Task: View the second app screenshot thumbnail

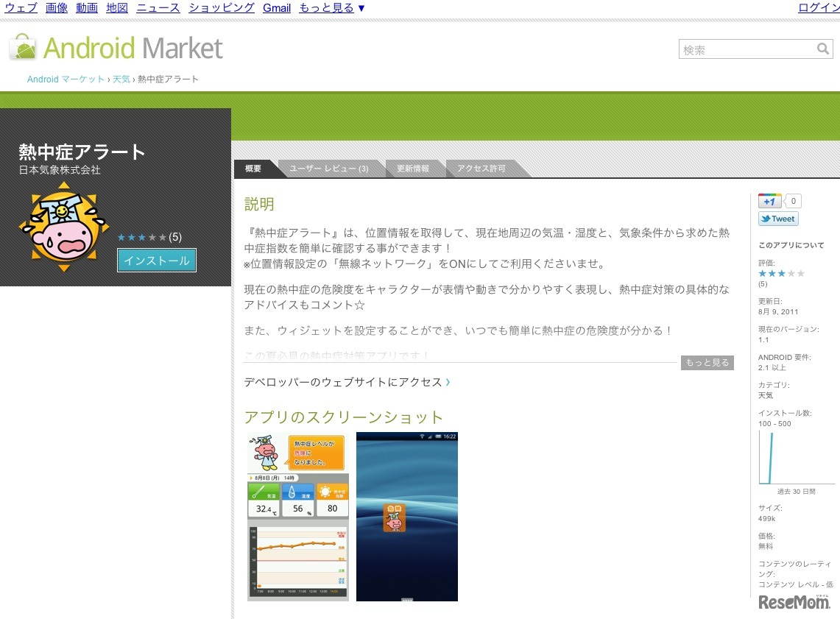Action: pyautogui.click(x=407, y=516)
